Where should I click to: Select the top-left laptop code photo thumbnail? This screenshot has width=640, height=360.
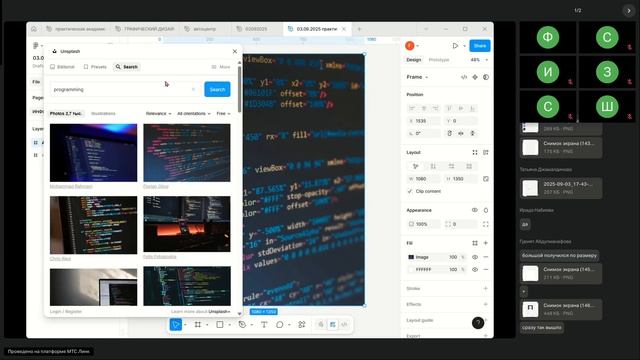pyautogui.click(x=93, y=153)
